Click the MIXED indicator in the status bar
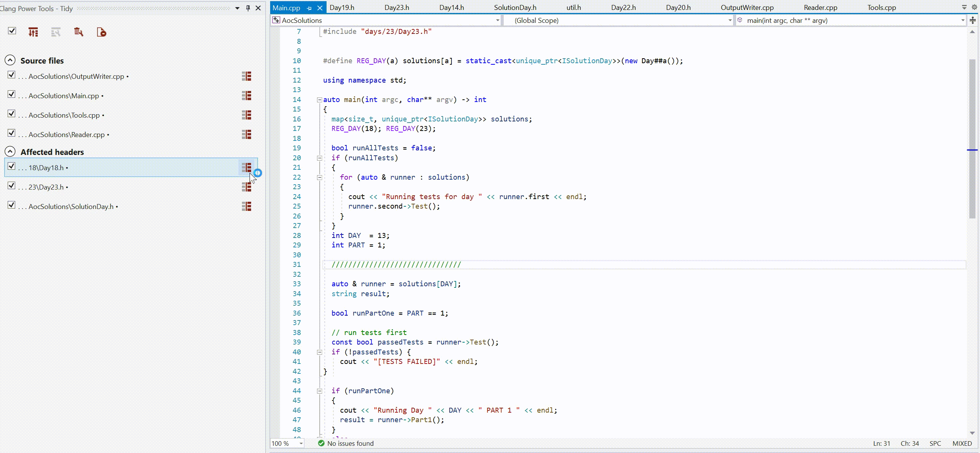 click(x=962, y=443)
